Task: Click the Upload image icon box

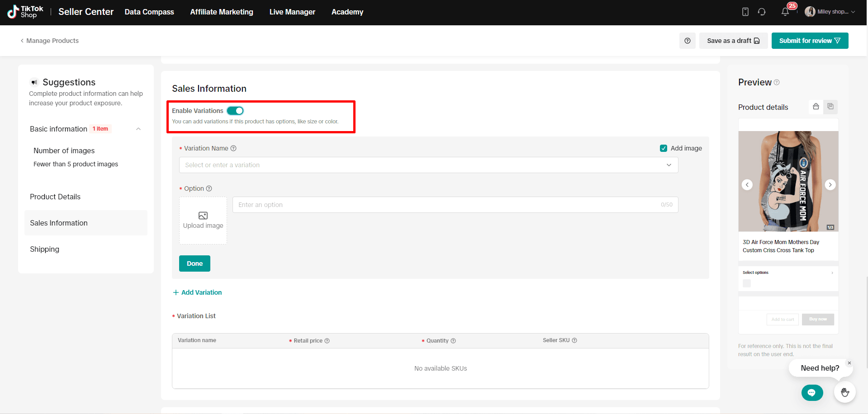Action: (x=203, y=221)
